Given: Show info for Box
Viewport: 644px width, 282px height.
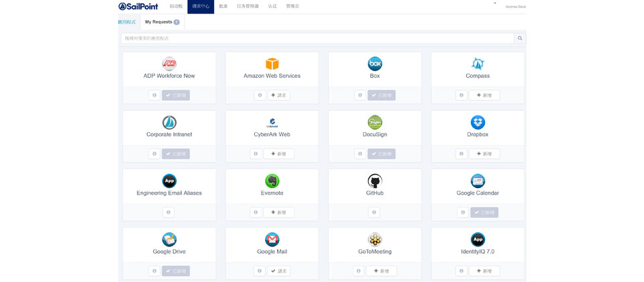Looking at the screenshot, I should pos(360,95).
